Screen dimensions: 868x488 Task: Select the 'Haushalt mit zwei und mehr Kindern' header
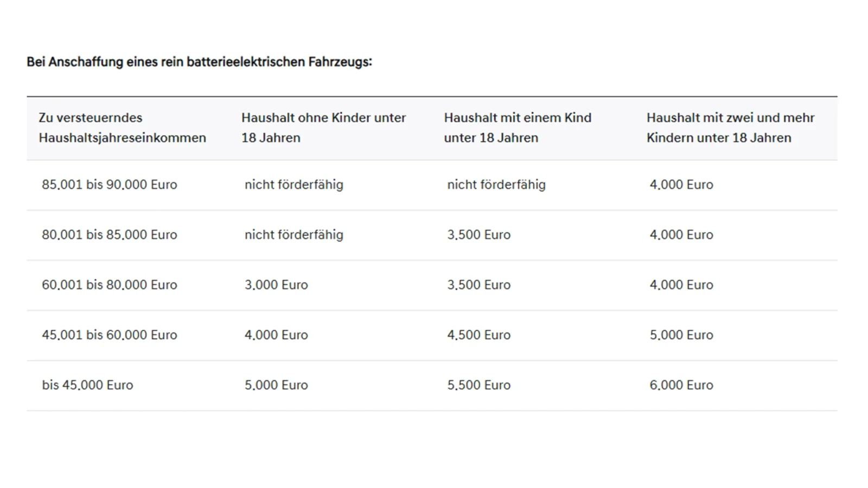click(x=730, y=127)
